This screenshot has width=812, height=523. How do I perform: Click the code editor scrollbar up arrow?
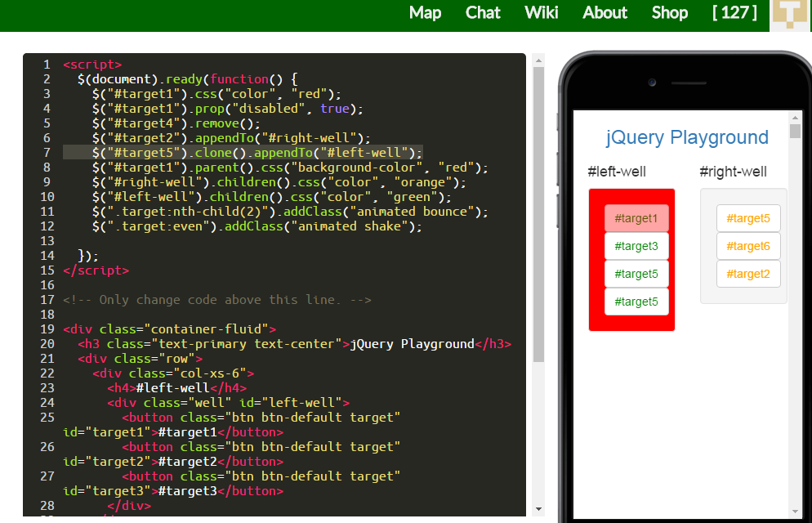coord(538,60)
